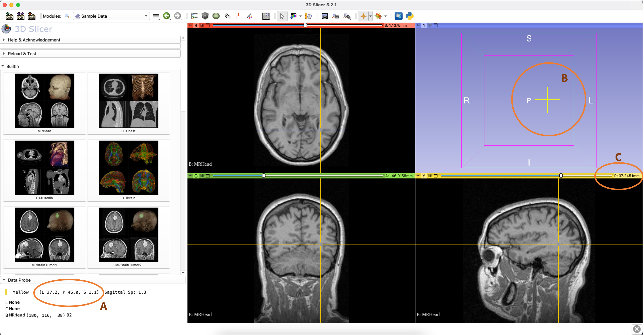
Task: Capture a screenshot with the camera icon
Action: click(325, 16)
